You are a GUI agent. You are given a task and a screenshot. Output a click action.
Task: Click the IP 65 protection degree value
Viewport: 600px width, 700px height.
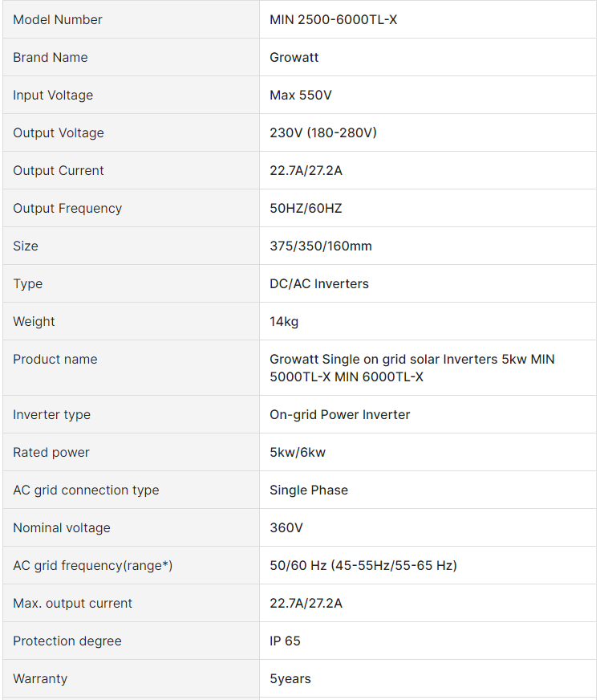click(285, 641)
